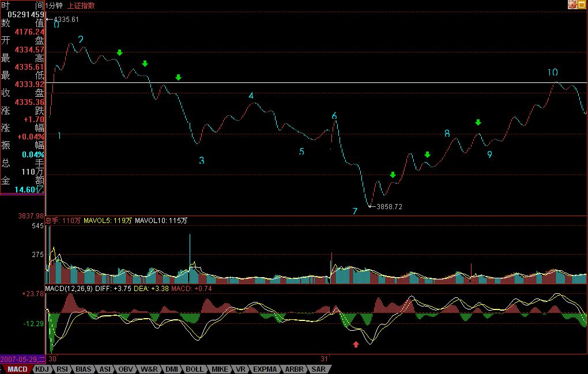Click the red up arrow in MACD panel
588x374 pixels.
click(356, 345)
